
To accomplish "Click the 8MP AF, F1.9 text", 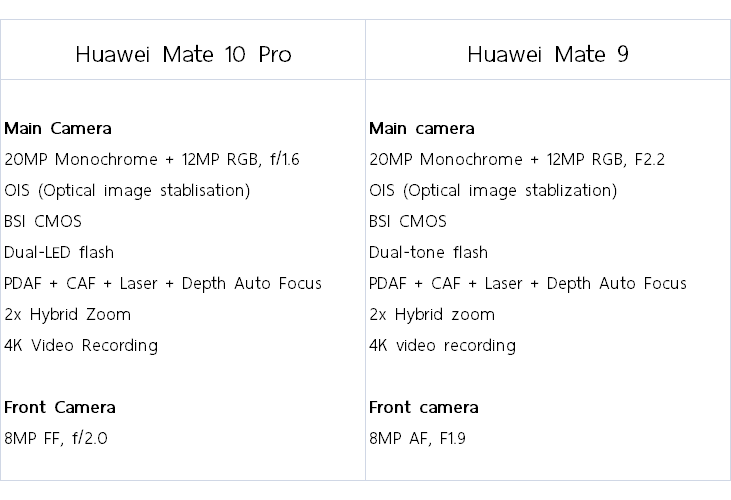I will click(419, 438).
